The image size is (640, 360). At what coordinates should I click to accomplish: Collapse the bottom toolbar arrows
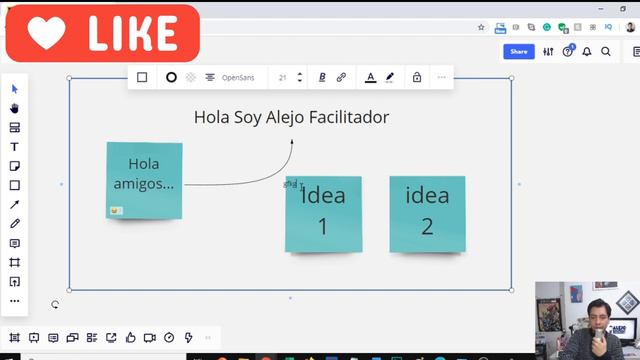point(208,338)
